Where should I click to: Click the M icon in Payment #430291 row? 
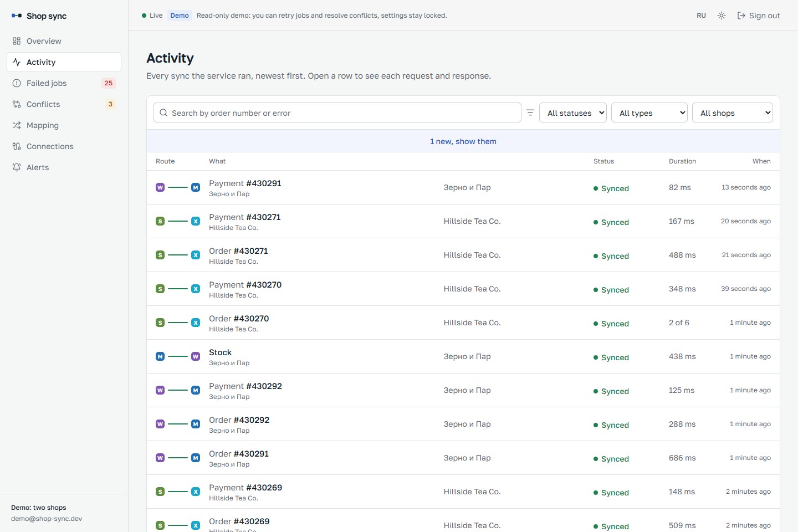(x=196, y=187)
